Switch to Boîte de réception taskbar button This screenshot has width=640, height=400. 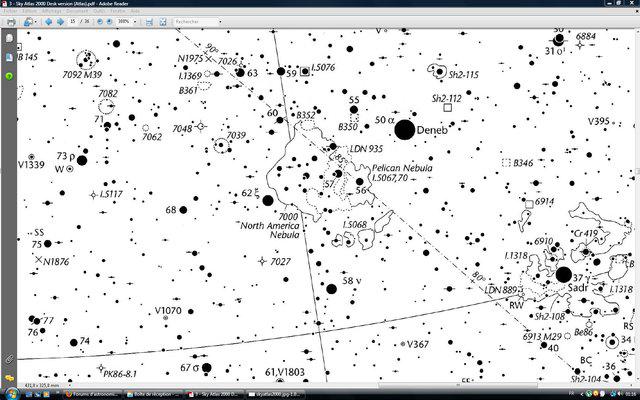(153, 394)
